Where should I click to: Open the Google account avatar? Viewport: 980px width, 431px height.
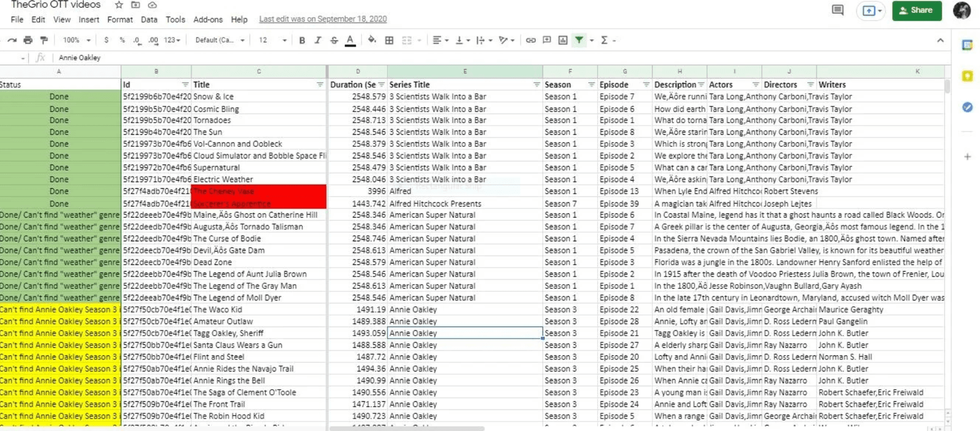click(962, 10)
